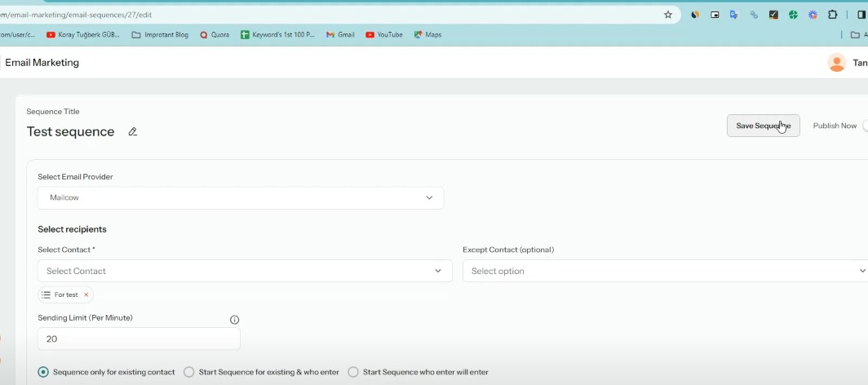Open the YouTube bookmark
868x385 pixels.
point(384,35)
